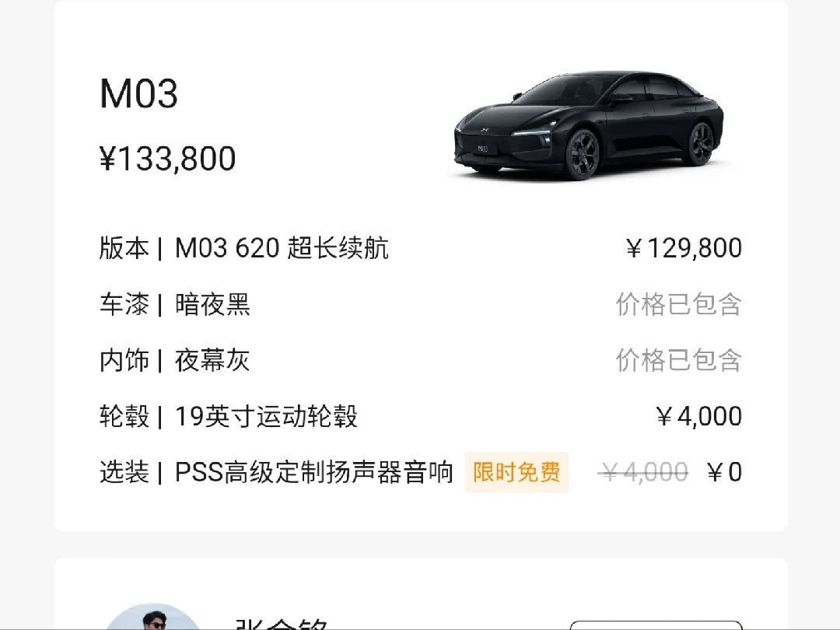Open the 版本 M03 620 超长续航 row
Screen dimensions: 840x630
421,248
